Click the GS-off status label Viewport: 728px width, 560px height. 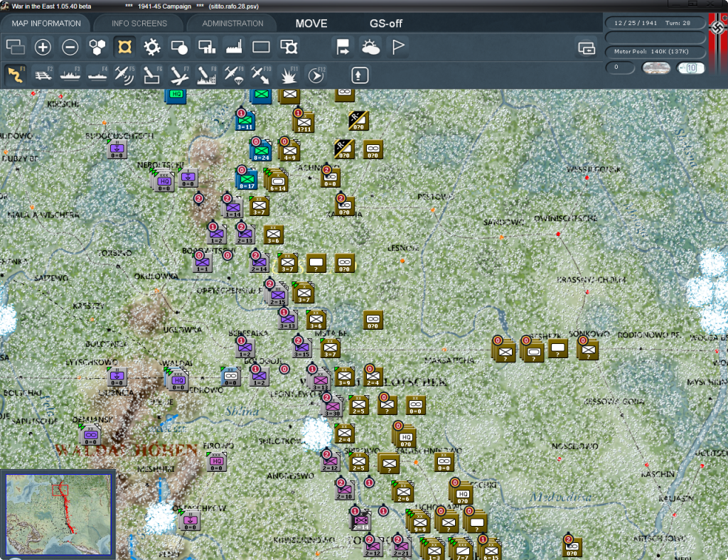(386, 23)
